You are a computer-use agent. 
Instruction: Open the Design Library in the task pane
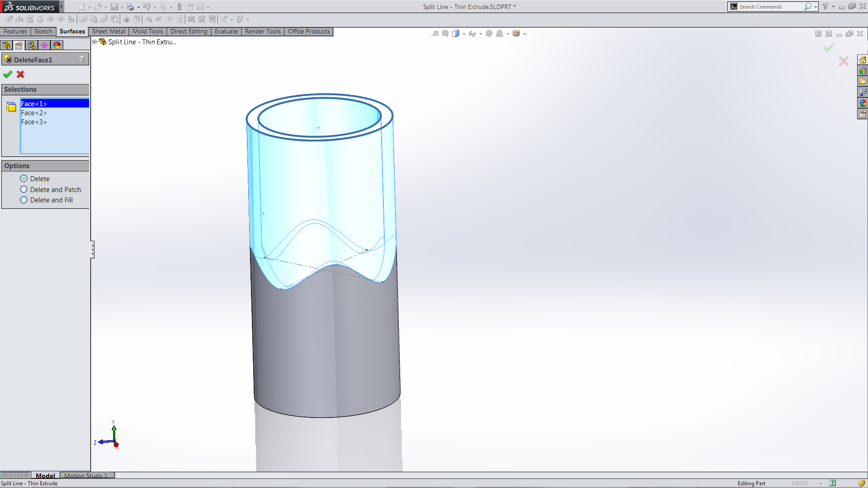point(863,71)
